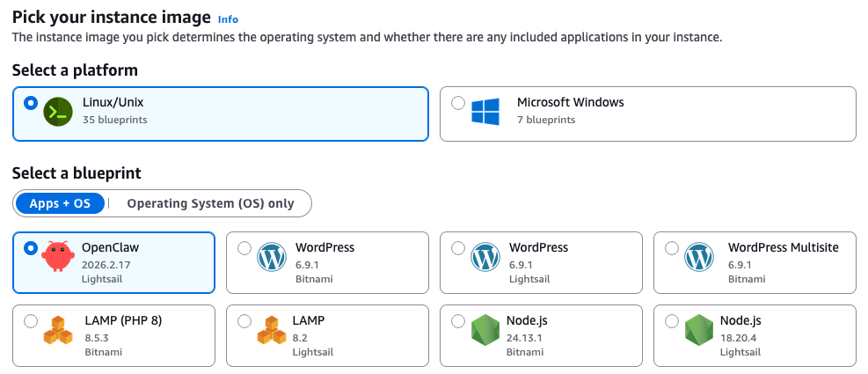Click the Node.js 24.13.1 hexagon icon
The height and width of the screenshot is (374, 868).
tap(485, 330)
